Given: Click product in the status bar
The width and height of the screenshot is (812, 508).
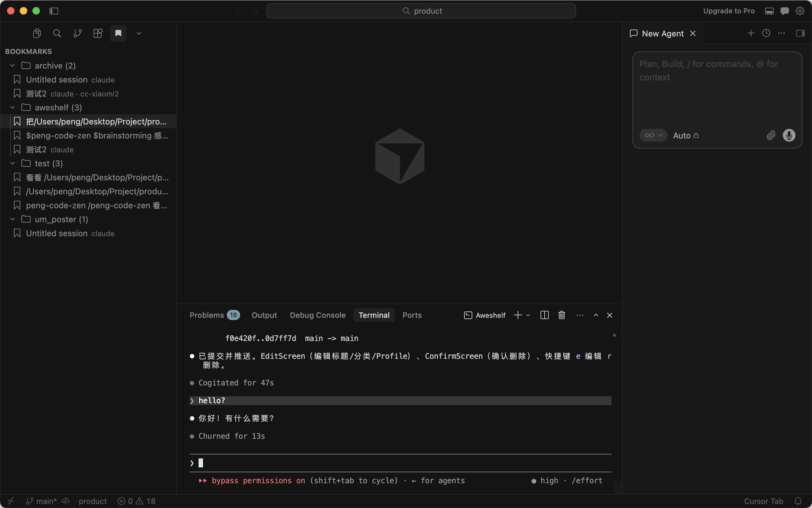Looking at the screenshot, I should point(93,501).
